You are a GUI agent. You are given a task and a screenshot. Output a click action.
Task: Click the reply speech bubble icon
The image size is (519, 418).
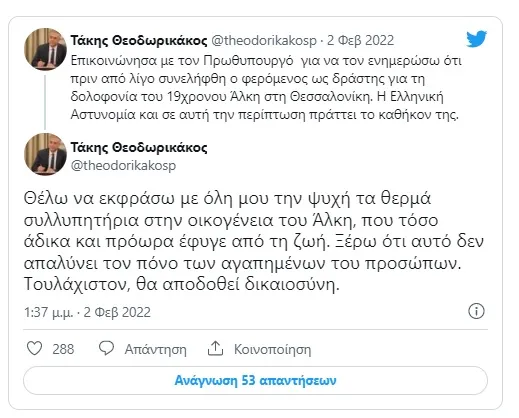tap(106, 348)
